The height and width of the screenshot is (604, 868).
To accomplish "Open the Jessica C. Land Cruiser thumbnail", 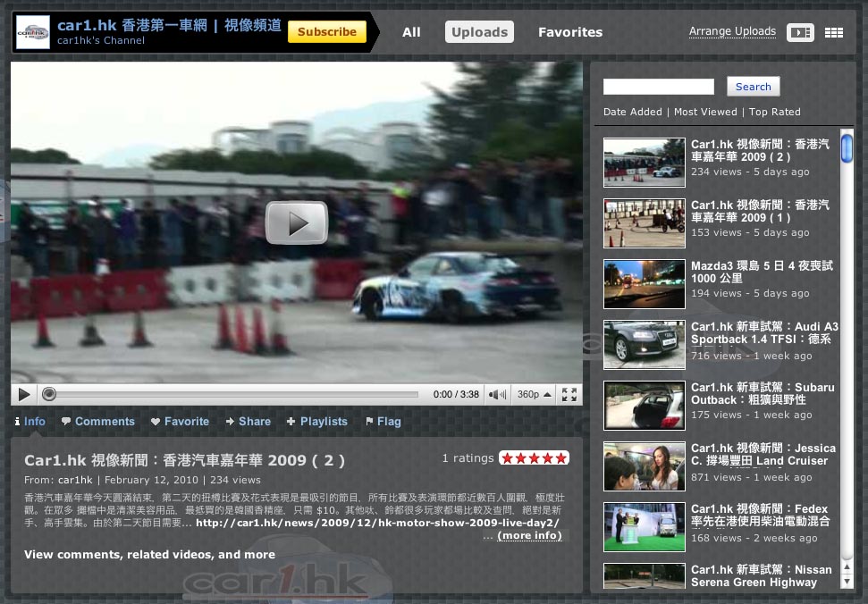I will 645,466.
